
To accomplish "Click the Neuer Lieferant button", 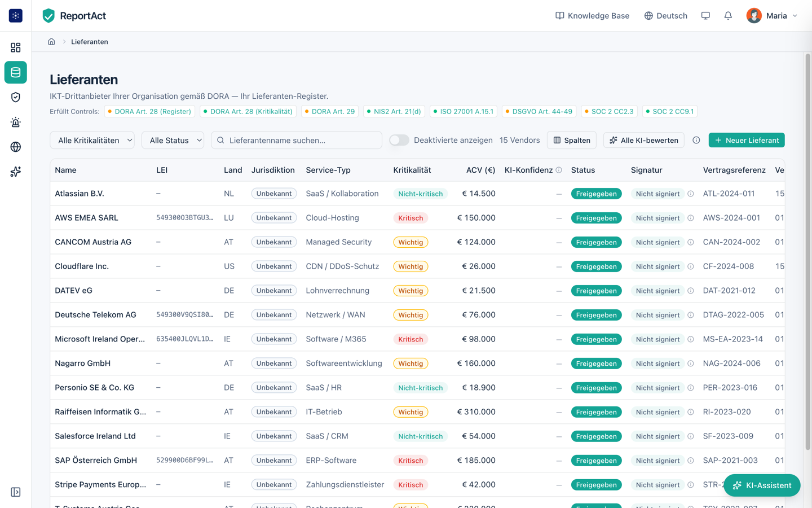I will [747, 140].
